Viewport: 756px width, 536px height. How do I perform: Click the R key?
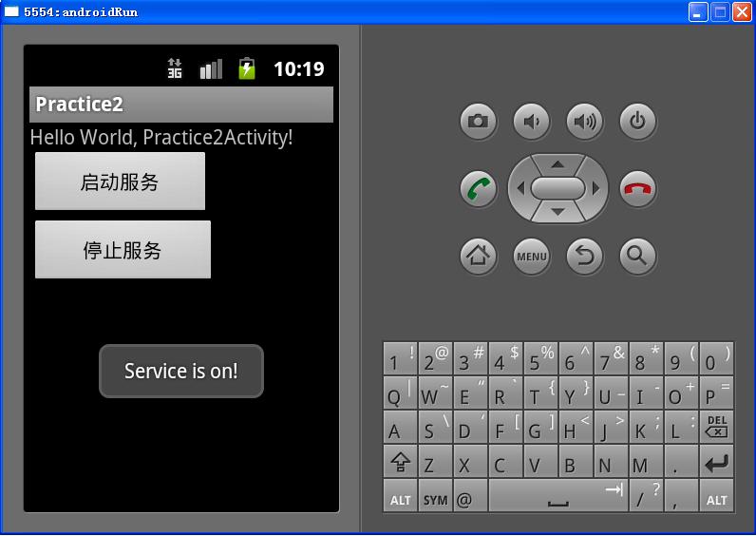point(505,392)
